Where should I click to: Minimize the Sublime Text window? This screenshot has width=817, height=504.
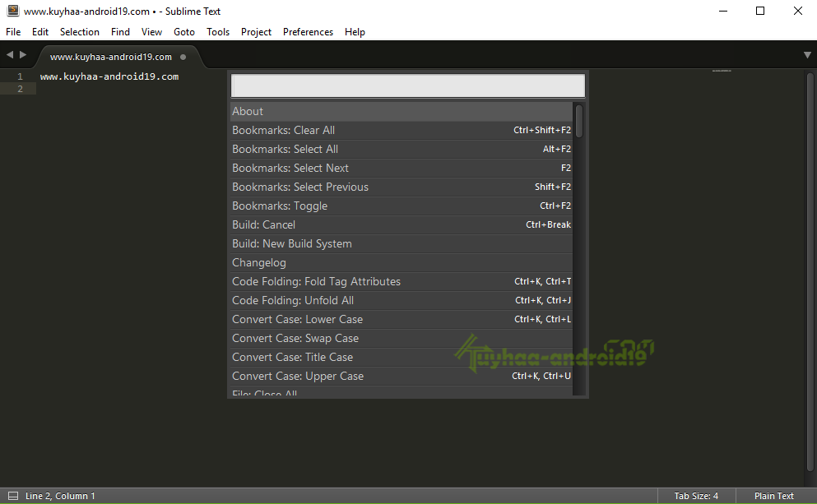click(723, 11)
